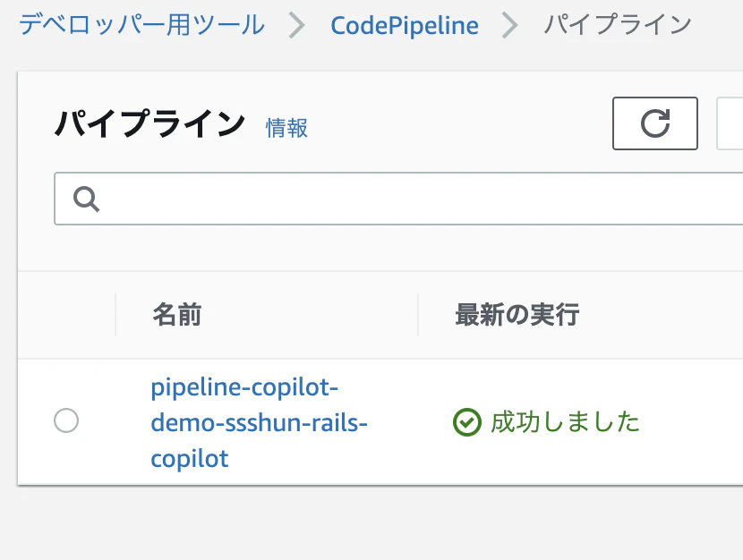The image size is (743, 560).
Task: Focus the pipeline search field
Action: [x=398, y=199]
